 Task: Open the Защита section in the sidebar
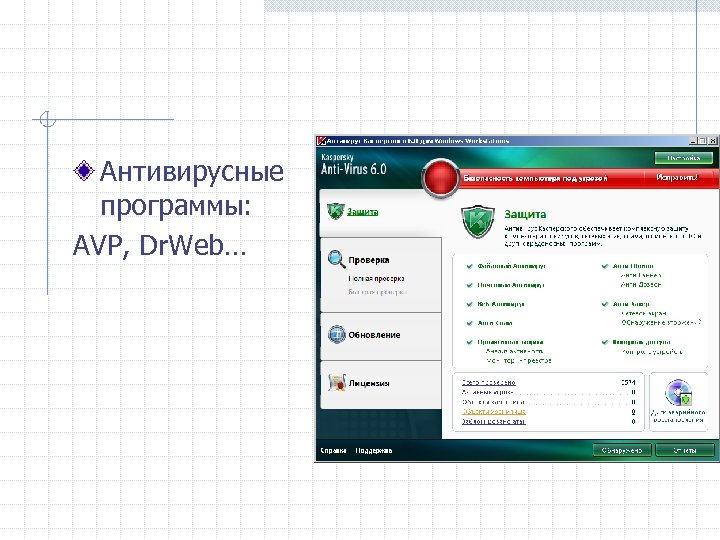[362, 212]
